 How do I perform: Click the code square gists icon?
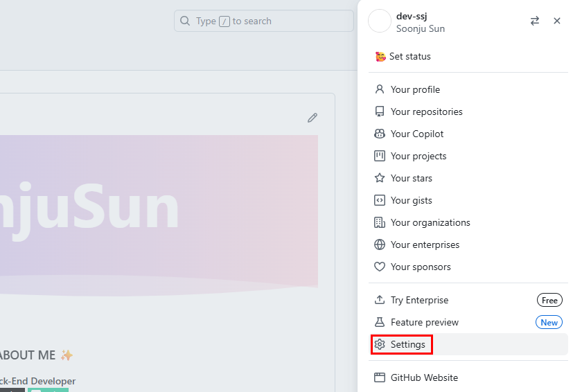point(380,201)
